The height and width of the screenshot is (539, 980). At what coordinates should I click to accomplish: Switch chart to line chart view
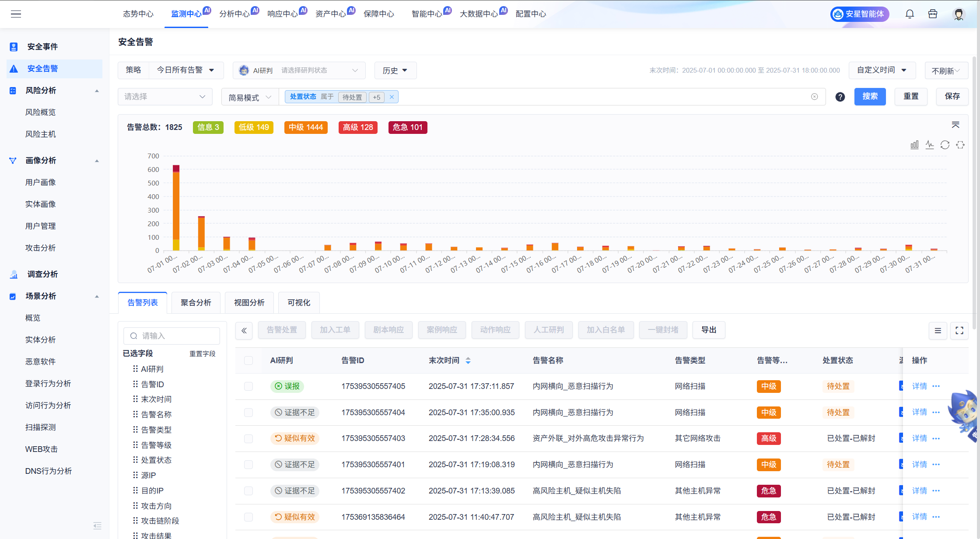point(930,144)
